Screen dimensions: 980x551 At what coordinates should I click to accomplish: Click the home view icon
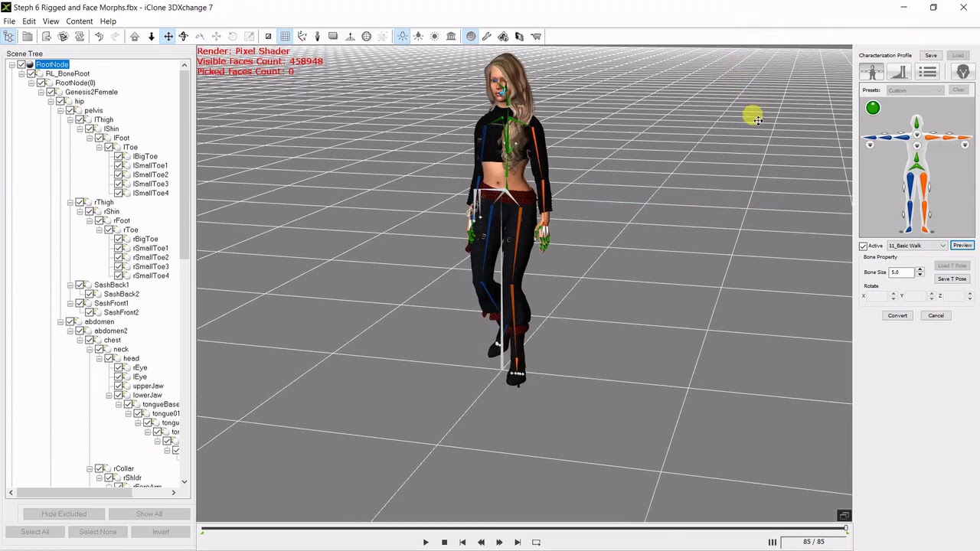tap(135, 36)
